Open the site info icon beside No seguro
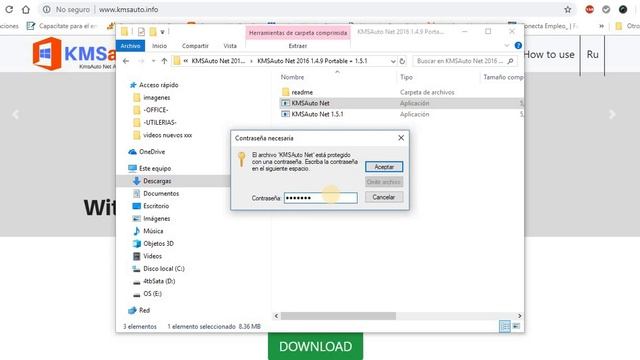Image resolution: width=640 pixels, height=360 pixels. coord(47,9)
